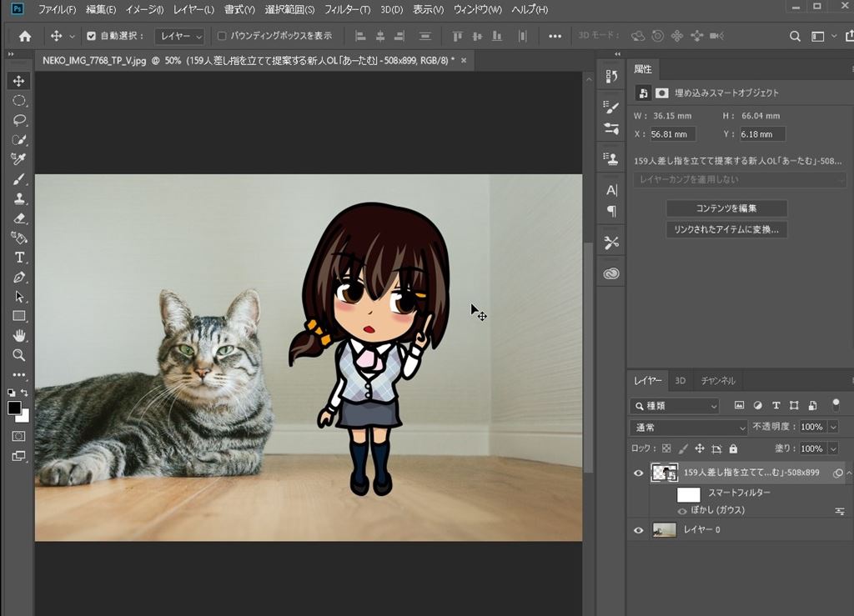Viewport: 854px width, 616px height.
Task: Select the Hand tool
Action: click(x=19, y=336)
